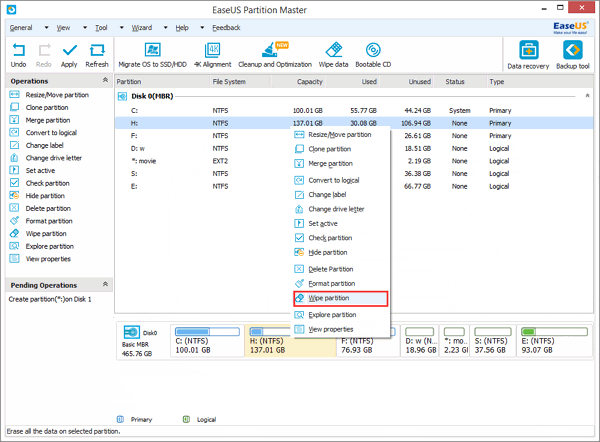
Task: Open the View menu dropdown arrow
Action: coord(85,28)
